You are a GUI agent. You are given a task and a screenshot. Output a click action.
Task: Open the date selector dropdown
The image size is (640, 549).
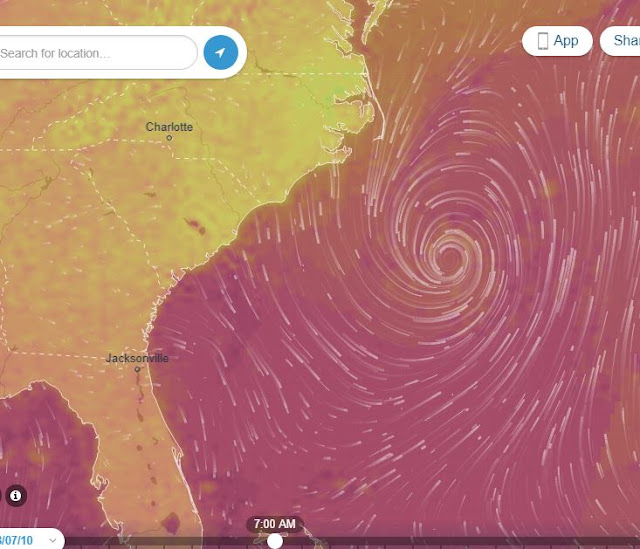click(x=31, y=540)
